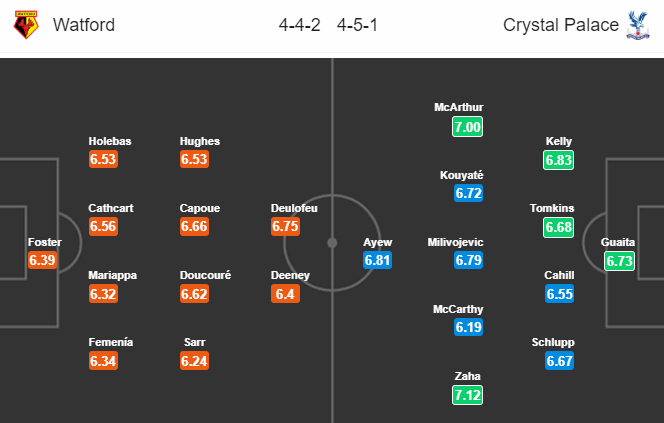Screen dimensions: 664x423
Task: Click the Milivojevic player name
Action: pyautogui.click(x=455, y=242)
